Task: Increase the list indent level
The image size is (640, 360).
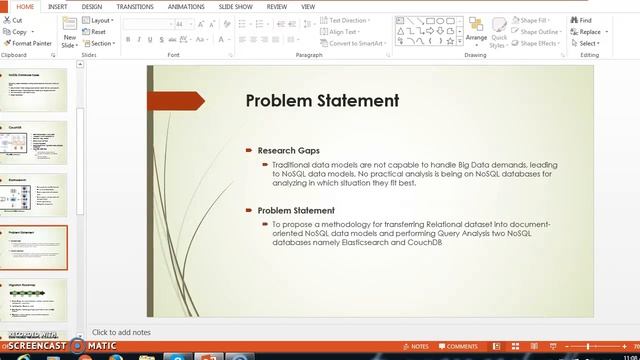Action: coord(292,24)
